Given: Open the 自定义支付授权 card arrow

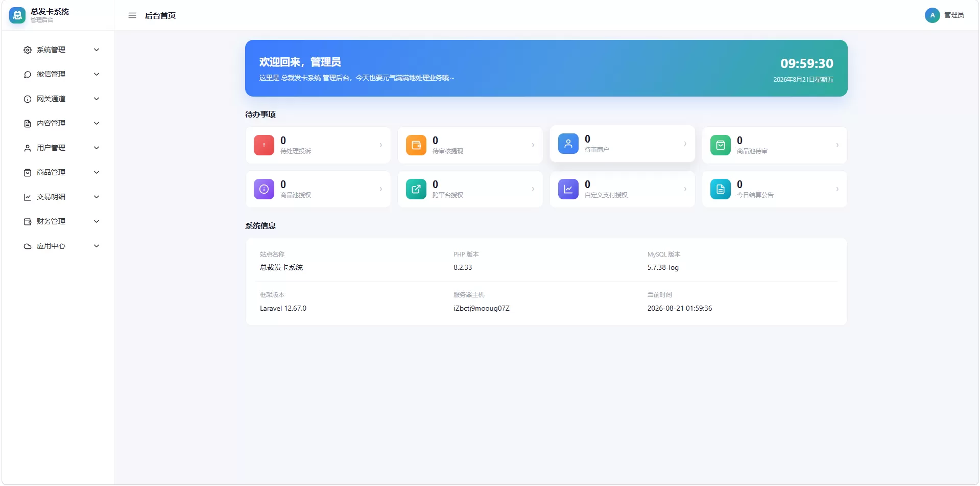Looking at the screenshot, I should coord(685,189).
